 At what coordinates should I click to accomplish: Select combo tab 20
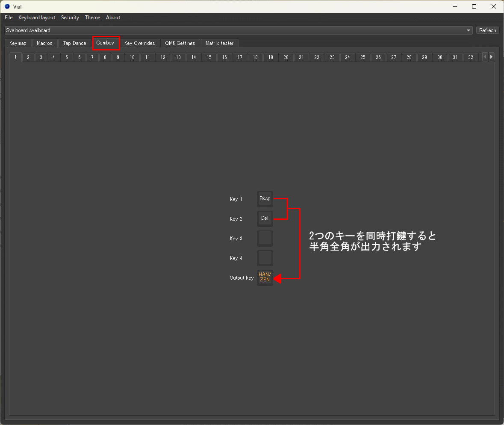pos(286,57)
